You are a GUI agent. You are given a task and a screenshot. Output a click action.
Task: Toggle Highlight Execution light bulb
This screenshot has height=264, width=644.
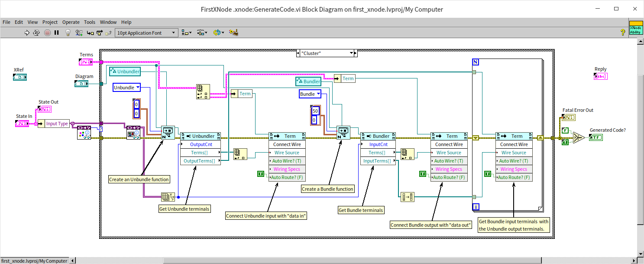pos(68,33)
